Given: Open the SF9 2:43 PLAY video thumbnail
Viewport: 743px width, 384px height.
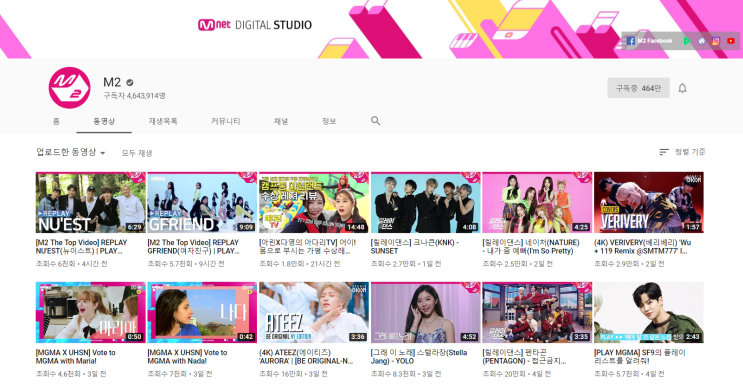Looking at the screenshot, I should coord(649,312).
